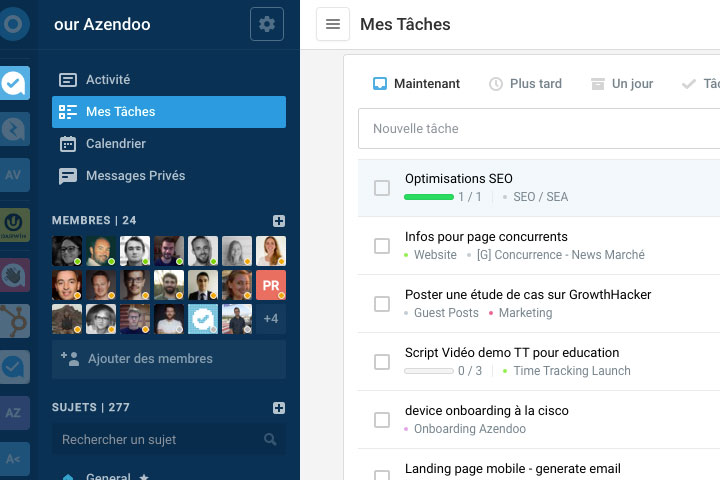Click the top circular logo in left rail
The image size is (720, 480).
14,24
